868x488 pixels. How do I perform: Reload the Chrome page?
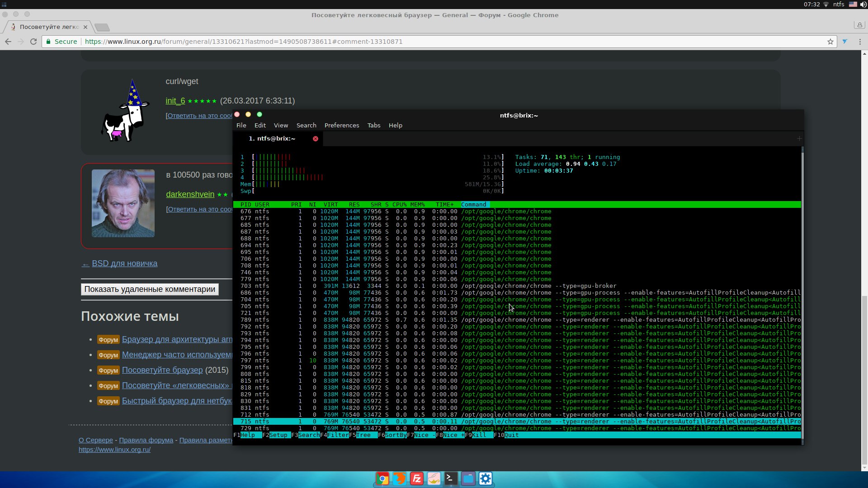click(33, 42)
